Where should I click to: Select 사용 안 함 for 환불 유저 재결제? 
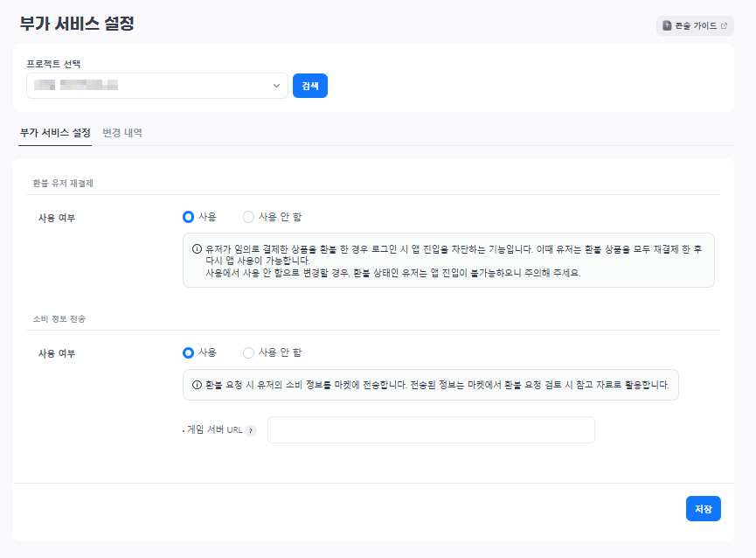248,217
